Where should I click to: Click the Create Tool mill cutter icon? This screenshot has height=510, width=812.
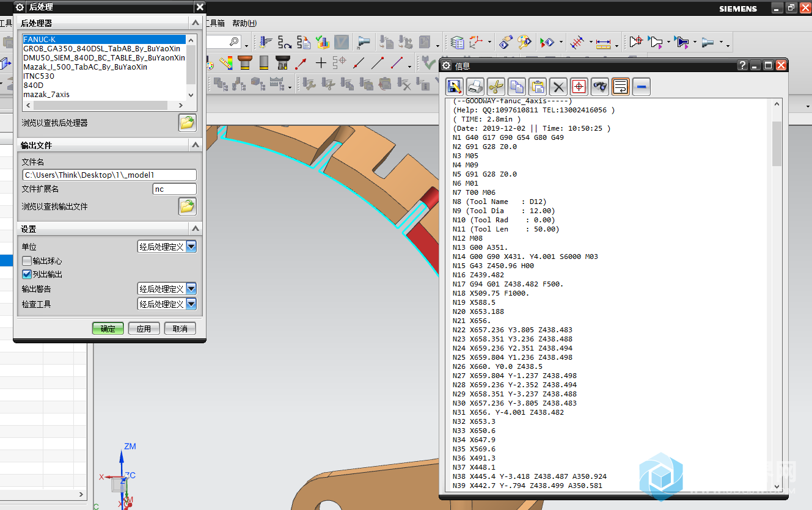(246, 62)
